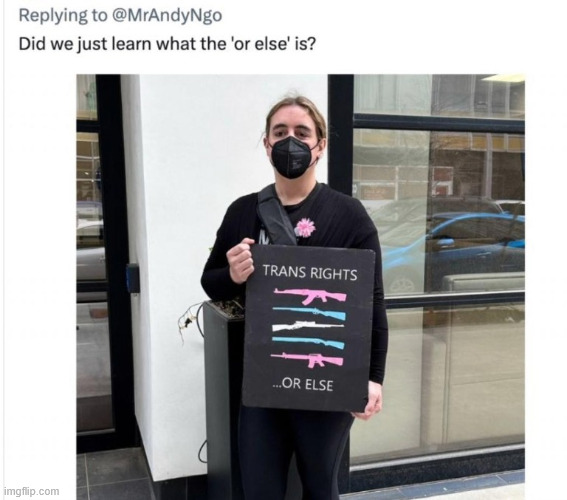Open the @MrAndyNgo profile link
This screenshot has height=500, width=567.
pos(167,15)
